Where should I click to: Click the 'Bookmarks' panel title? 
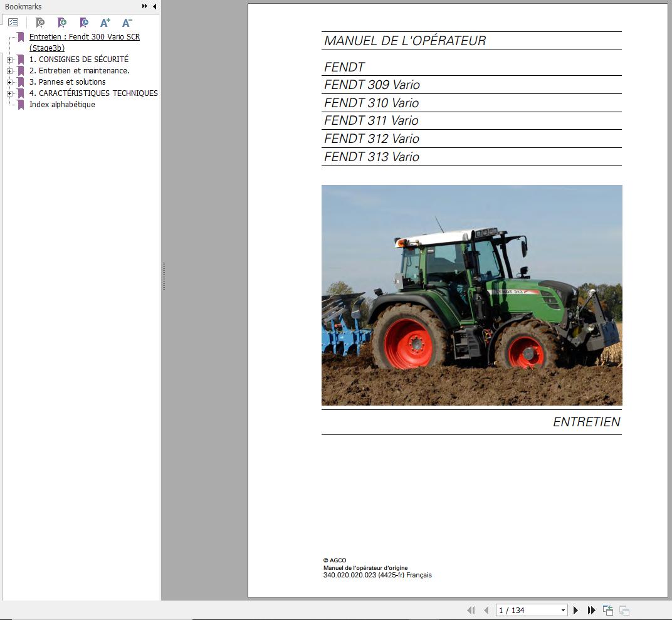coord(23,6)
